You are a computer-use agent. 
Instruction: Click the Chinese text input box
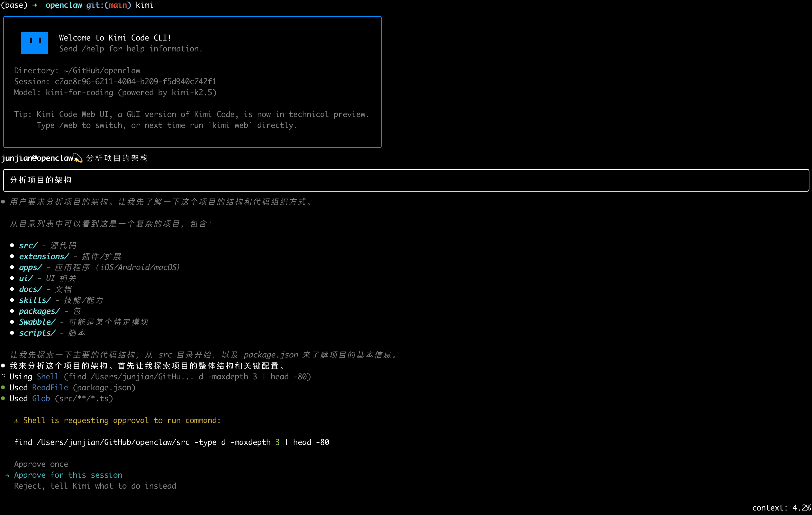click(406, 180)
